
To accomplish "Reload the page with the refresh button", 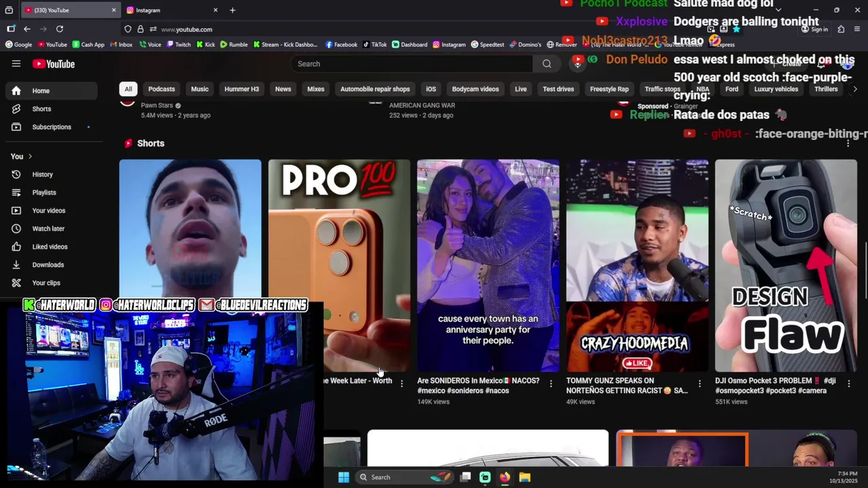I will pos(60,29).
